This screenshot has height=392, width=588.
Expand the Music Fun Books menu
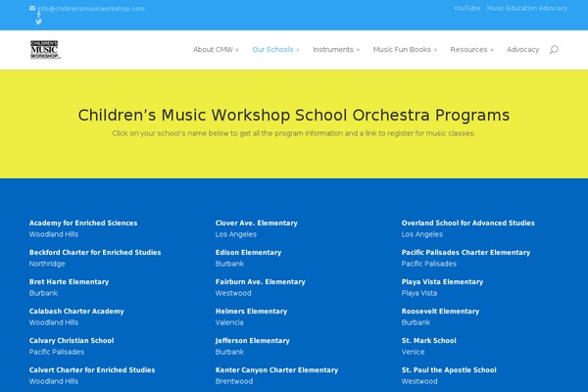point(405,50)
